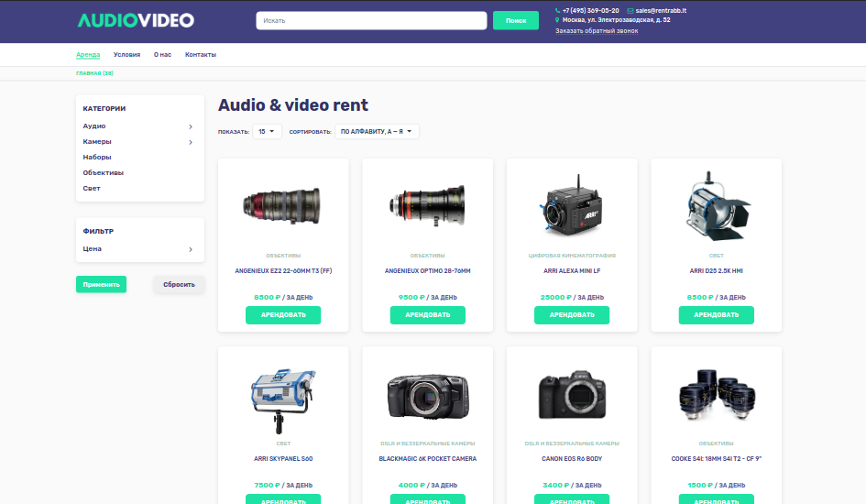Screen dimensions: 866x504
Task: Click the email envelope icon
Action: pyautogui.click(x=630, y=10)
